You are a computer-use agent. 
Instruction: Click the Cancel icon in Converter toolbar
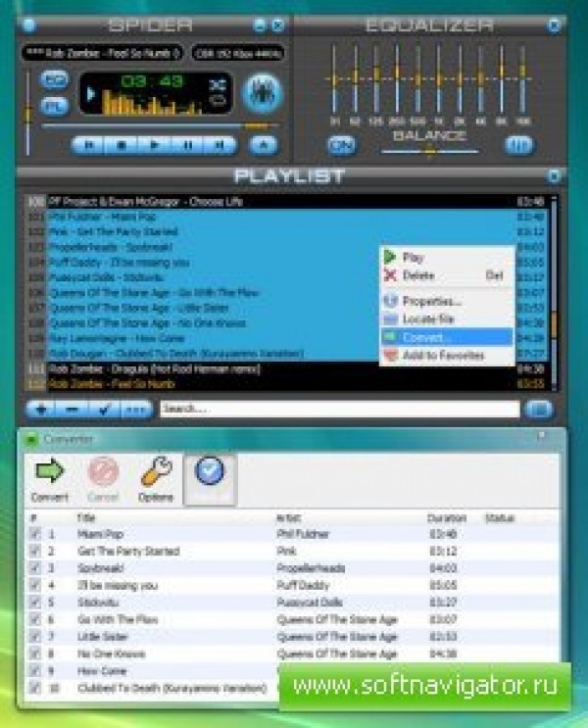(103, 480)
